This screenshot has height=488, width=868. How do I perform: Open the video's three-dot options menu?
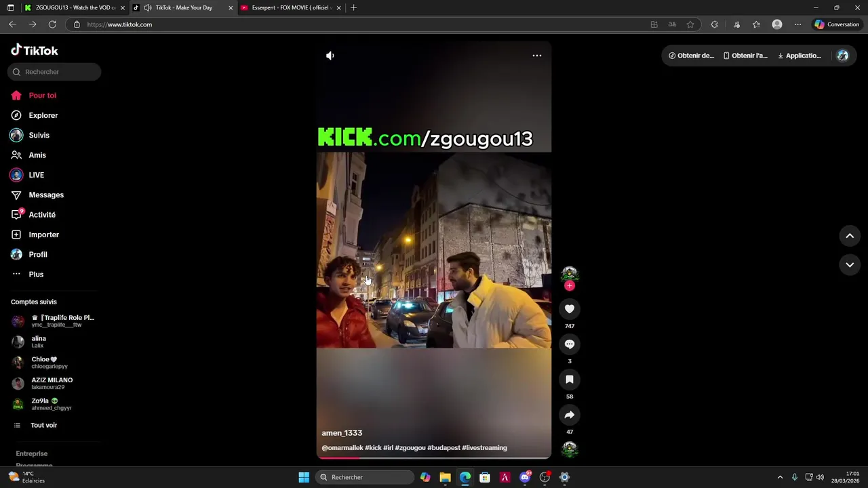(x=536, y=56)
